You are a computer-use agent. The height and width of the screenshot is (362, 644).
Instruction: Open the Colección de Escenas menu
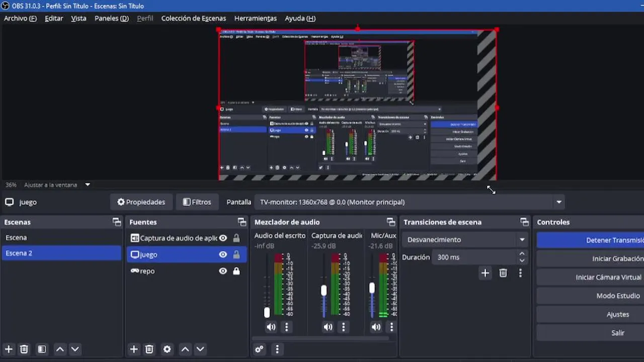pos(194,18)
